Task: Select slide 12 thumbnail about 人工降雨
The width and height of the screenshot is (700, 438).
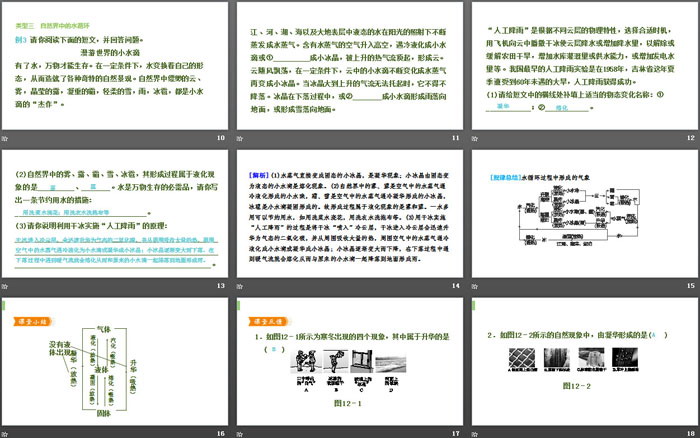Action: point(584,65)
